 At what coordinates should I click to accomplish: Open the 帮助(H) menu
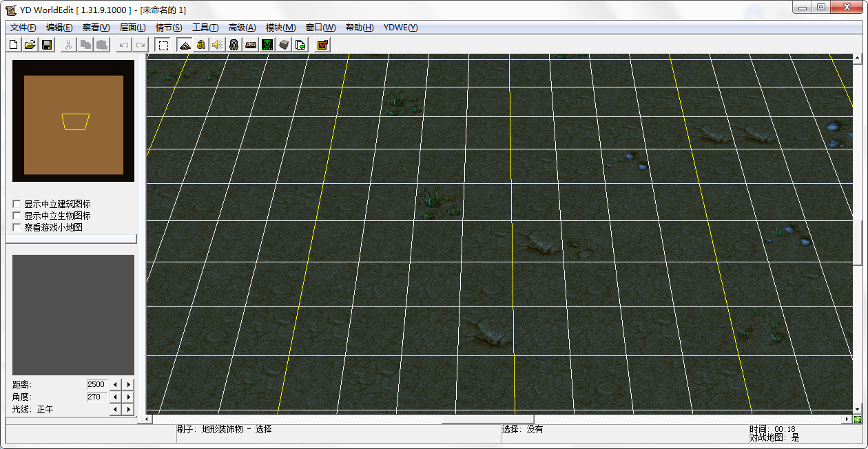point(360,28)
